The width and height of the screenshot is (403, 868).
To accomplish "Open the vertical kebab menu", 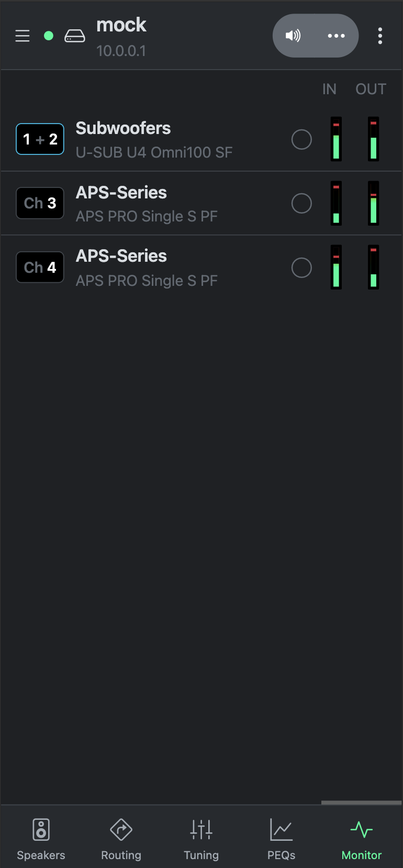I will point(380,36).
